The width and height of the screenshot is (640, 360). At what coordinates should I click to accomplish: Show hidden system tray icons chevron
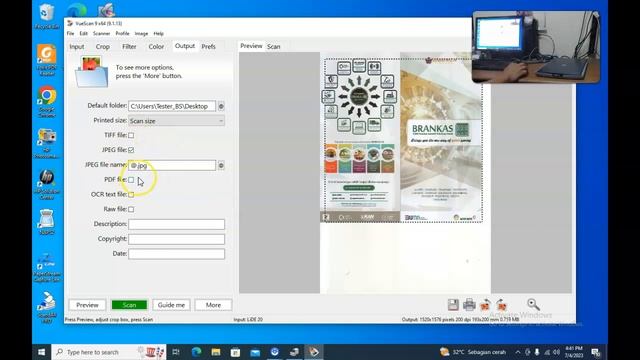[x=518, y=352]
